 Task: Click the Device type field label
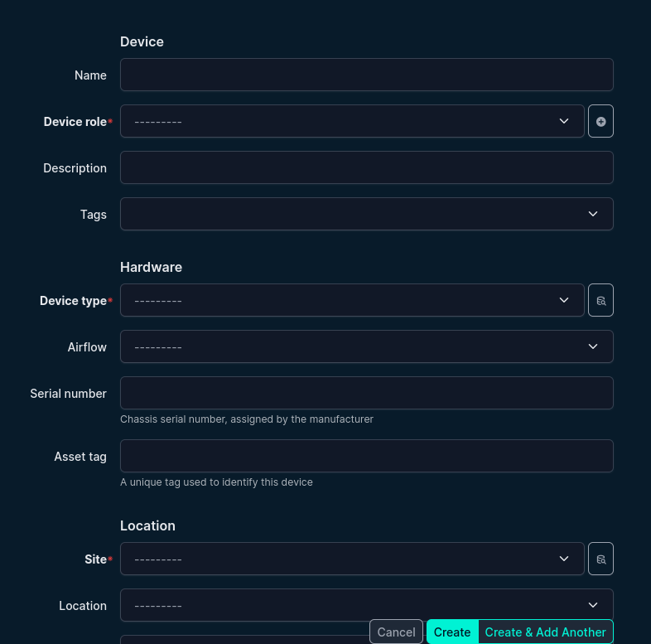pos(73,300)
